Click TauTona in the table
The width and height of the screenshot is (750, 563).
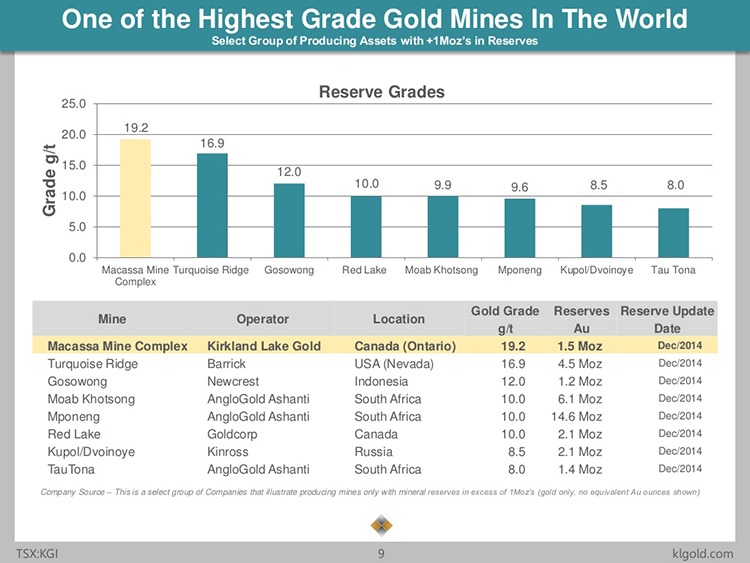[71, 470]
